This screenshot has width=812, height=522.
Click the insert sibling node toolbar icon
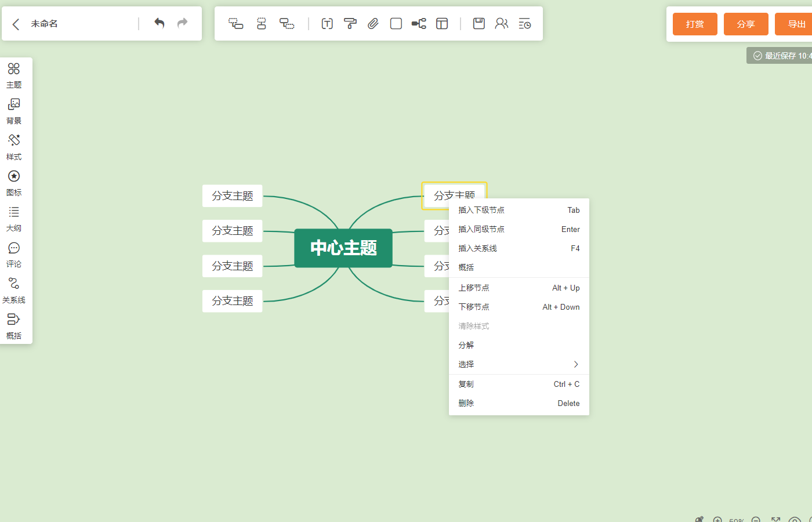(x=262, y=24)
